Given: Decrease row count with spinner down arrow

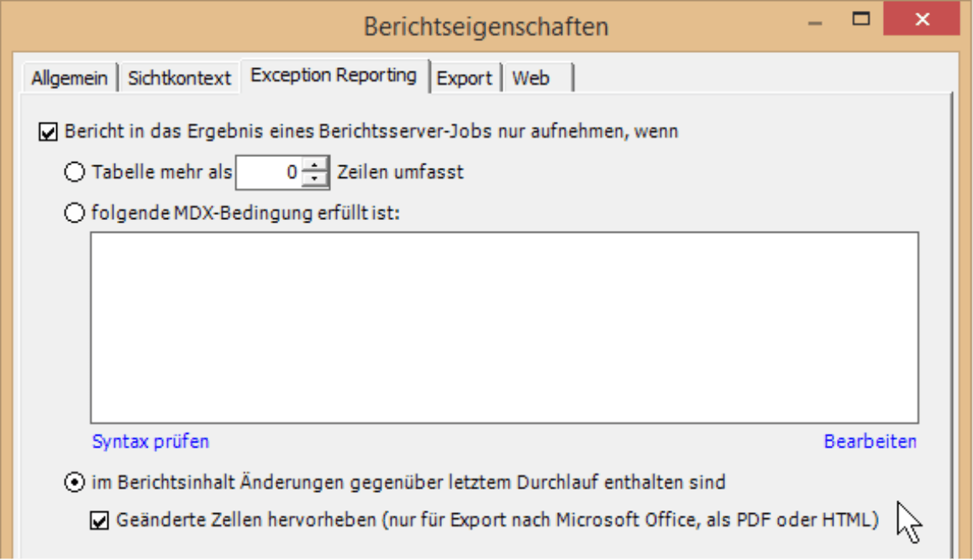Looking at the screenshot, I should (x=314, y=179).
